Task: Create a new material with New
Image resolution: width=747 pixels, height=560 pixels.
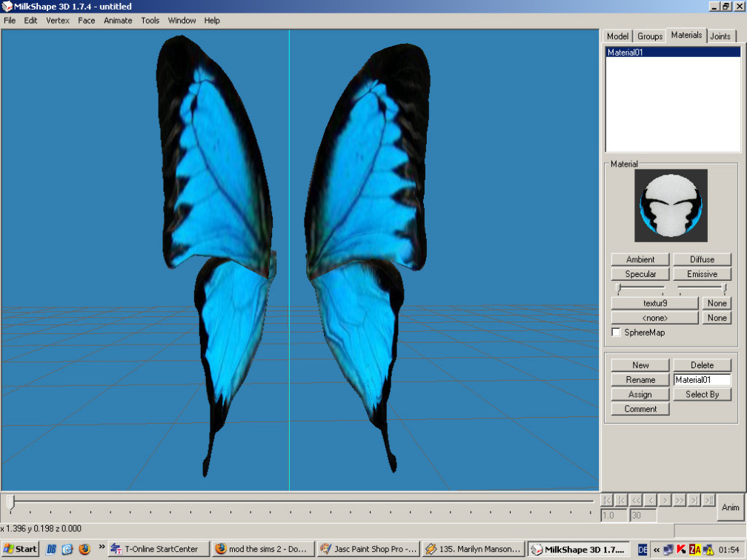Action: [640, 365]
